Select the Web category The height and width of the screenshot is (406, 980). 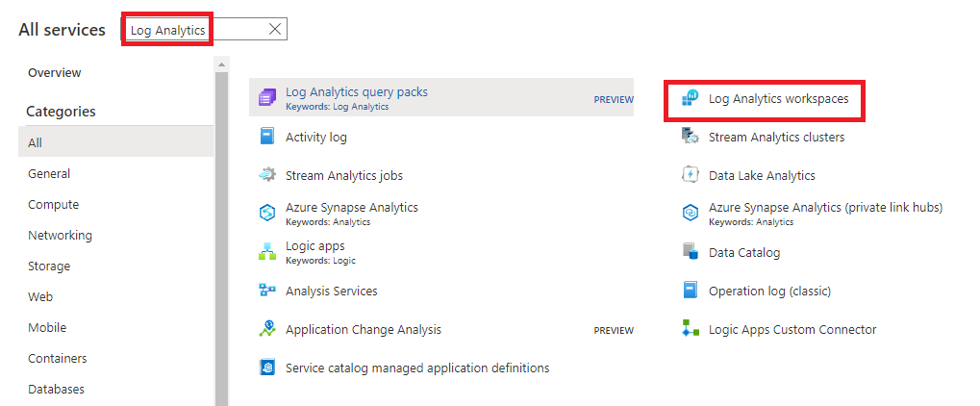(40, 296)
